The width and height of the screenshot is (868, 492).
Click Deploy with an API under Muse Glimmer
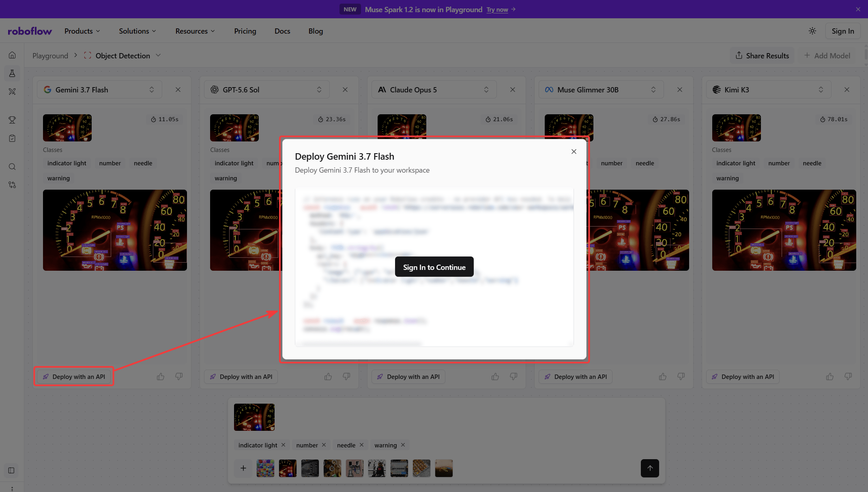[x=576, y=376]
